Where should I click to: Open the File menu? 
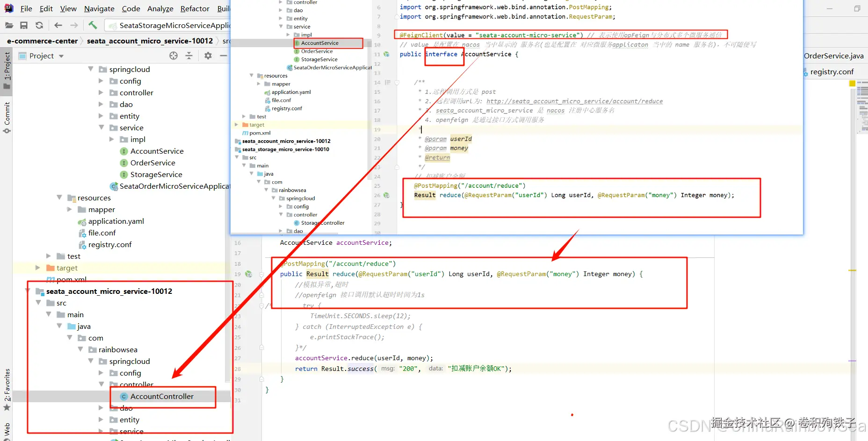[x=26, y=8]
